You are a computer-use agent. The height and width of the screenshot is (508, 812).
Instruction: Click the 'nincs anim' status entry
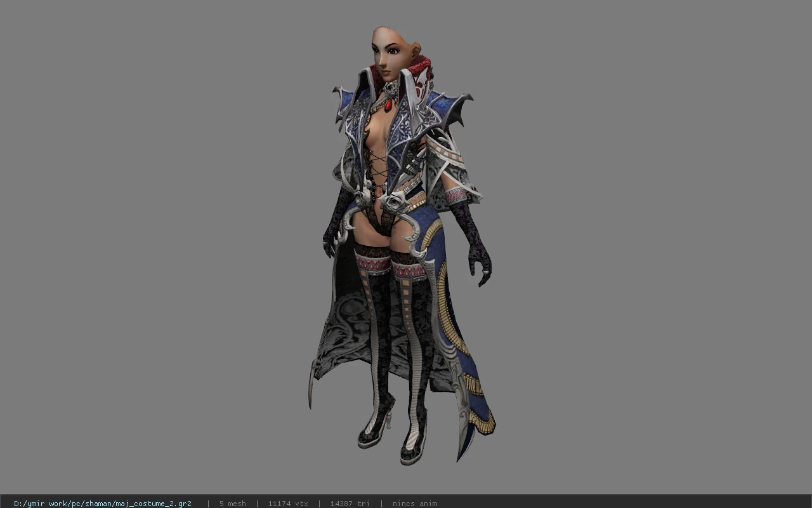[415, 504]
